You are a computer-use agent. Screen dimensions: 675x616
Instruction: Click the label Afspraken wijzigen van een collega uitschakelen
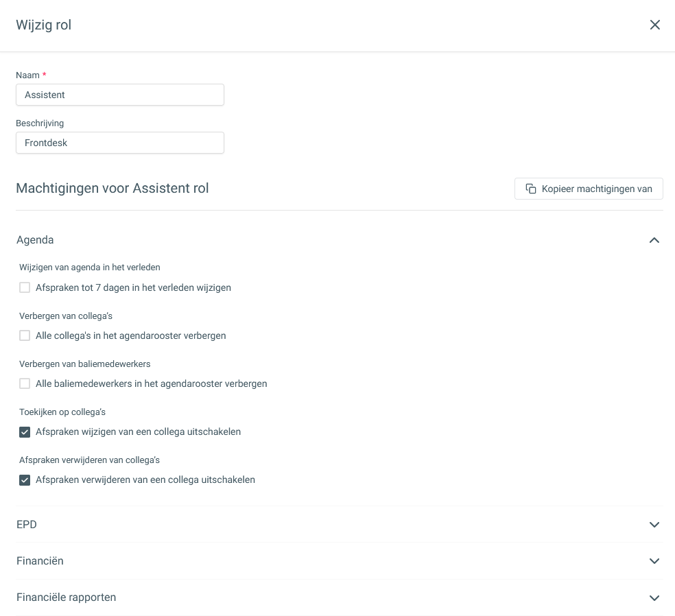[x=138, y=431]
